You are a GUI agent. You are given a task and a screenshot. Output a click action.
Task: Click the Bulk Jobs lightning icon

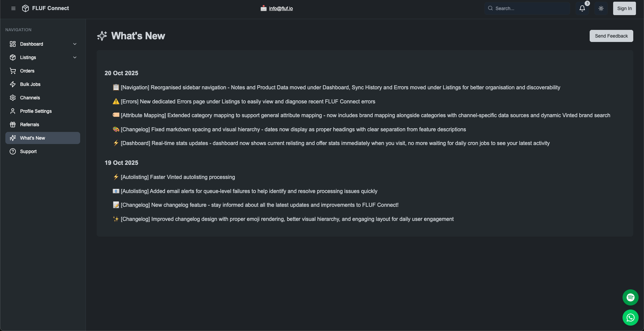point(13,84)
